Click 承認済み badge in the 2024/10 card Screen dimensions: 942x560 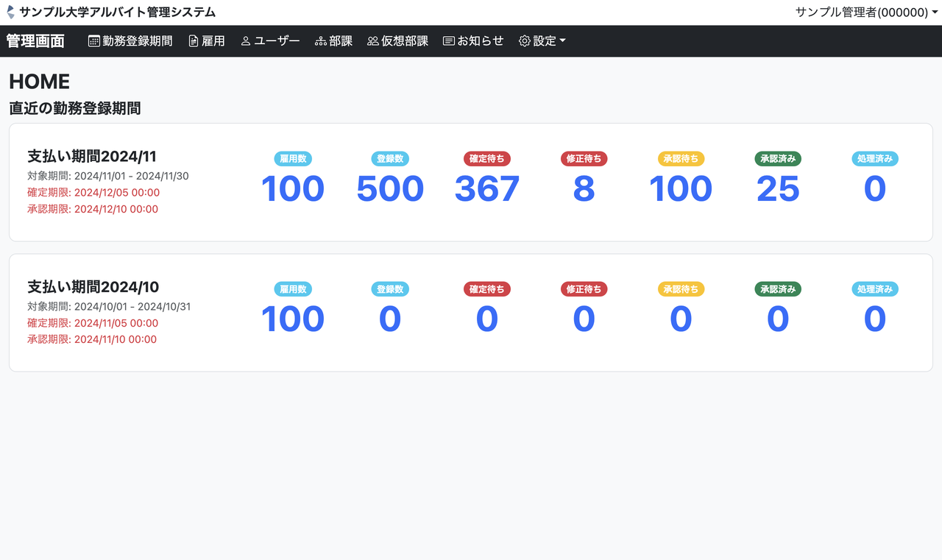(x=778, y=289)
